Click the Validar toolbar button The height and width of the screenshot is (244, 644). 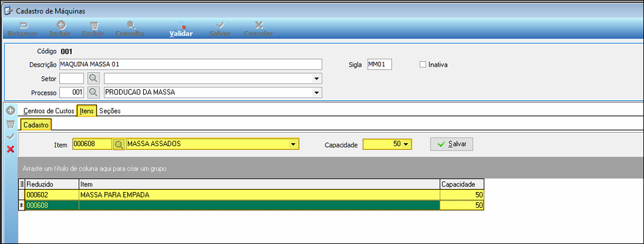tap(181, 29)
